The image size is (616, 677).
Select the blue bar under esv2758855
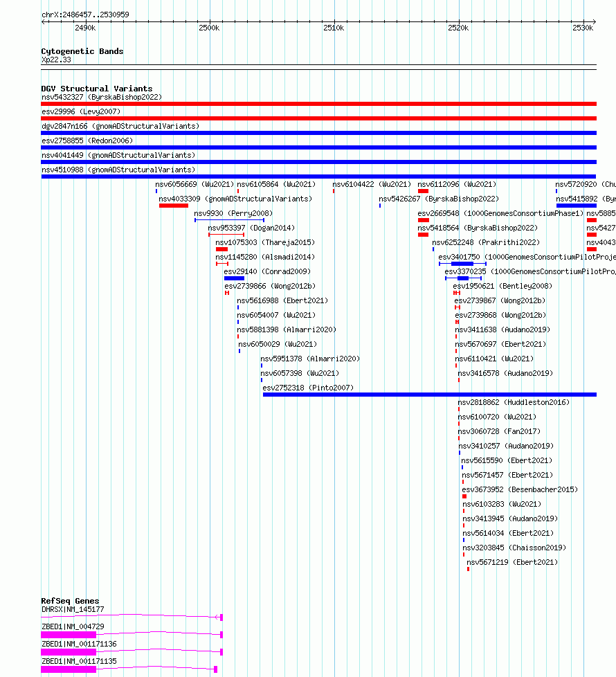pyautogui.click(x=318, y=147)
